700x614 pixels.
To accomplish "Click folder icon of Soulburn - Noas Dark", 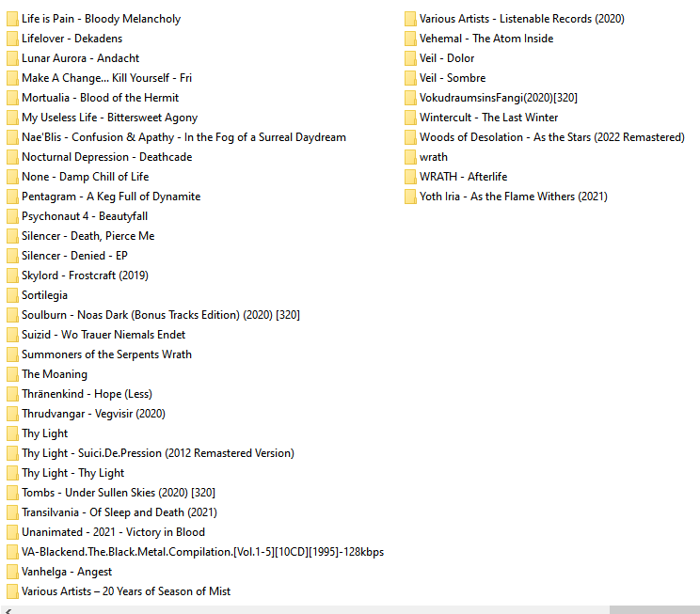I will (12, 315).
